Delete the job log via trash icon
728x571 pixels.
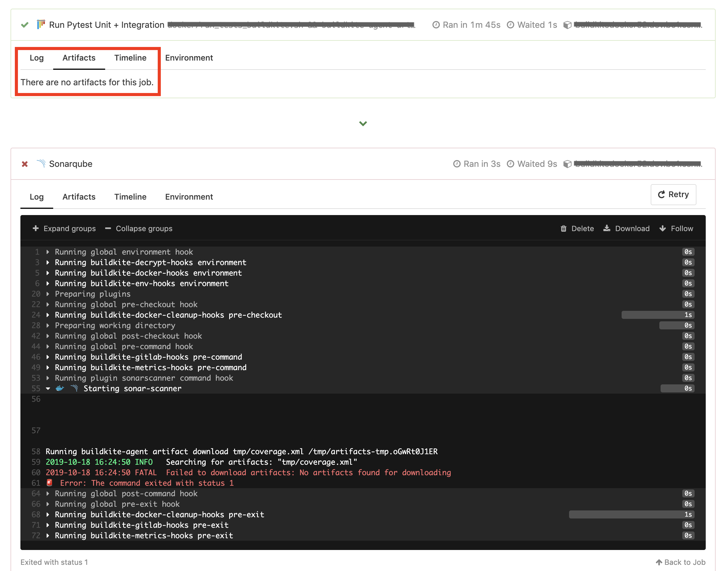coord(564,229)
